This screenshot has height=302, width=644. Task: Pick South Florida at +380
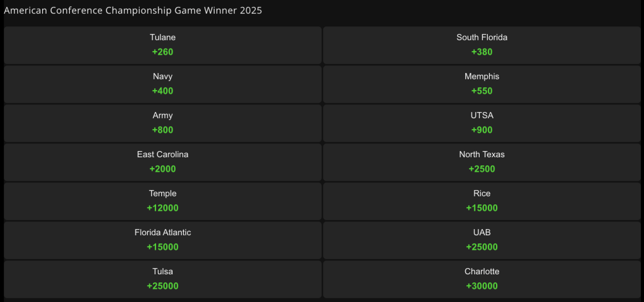[x=482, y=45]
